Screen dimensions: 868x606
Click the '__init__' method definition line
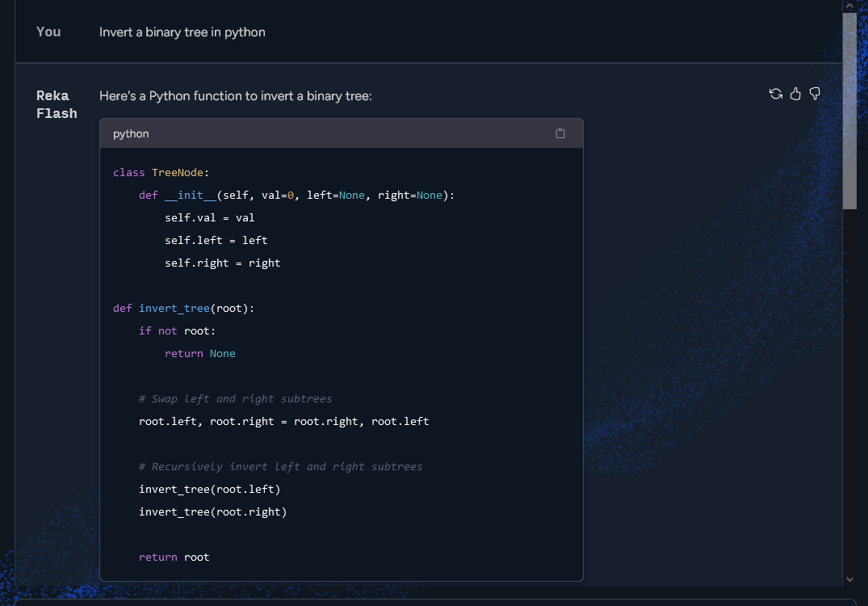pos(296,195)
